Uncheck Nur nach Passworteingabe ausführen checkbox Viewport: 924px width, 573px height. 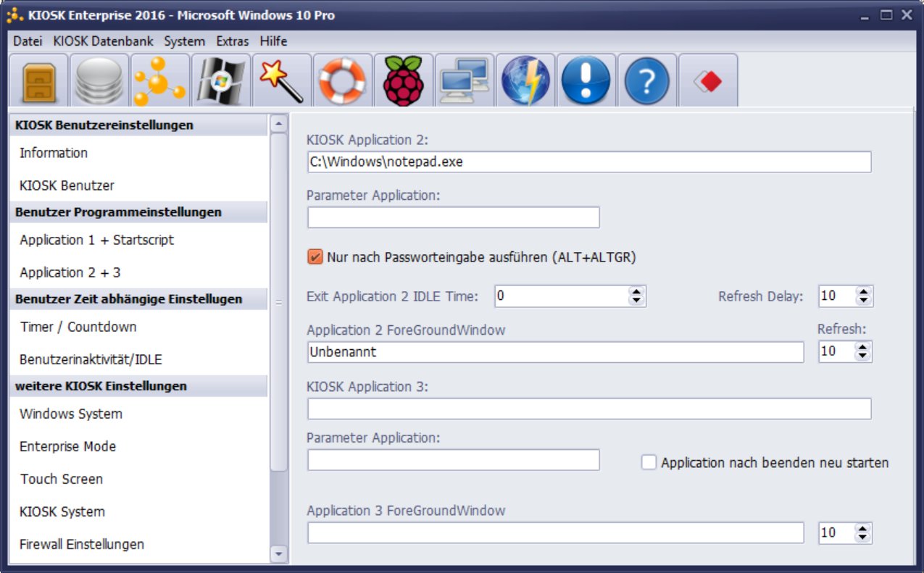315,256
